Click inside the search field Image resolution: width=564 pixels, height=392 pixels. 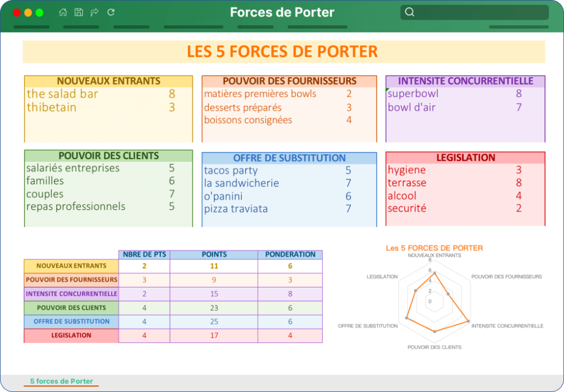tap(474, 12)
